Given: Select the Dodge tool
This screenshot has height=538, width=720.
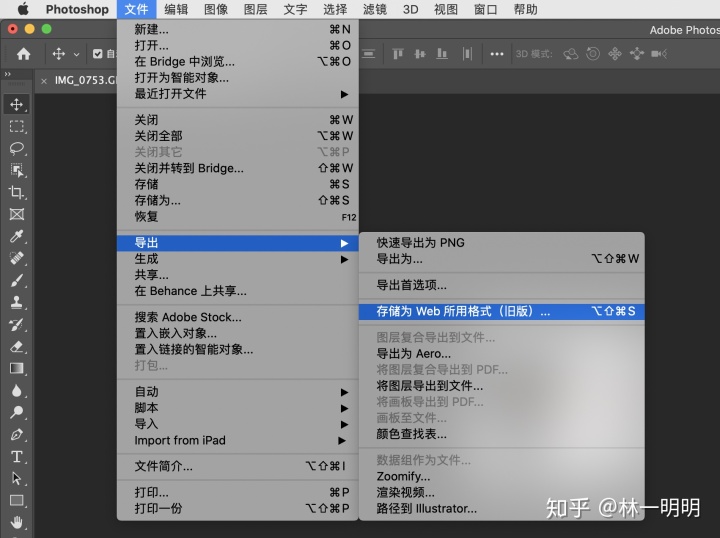Looking at the screenshot, I should pos(17,412).
